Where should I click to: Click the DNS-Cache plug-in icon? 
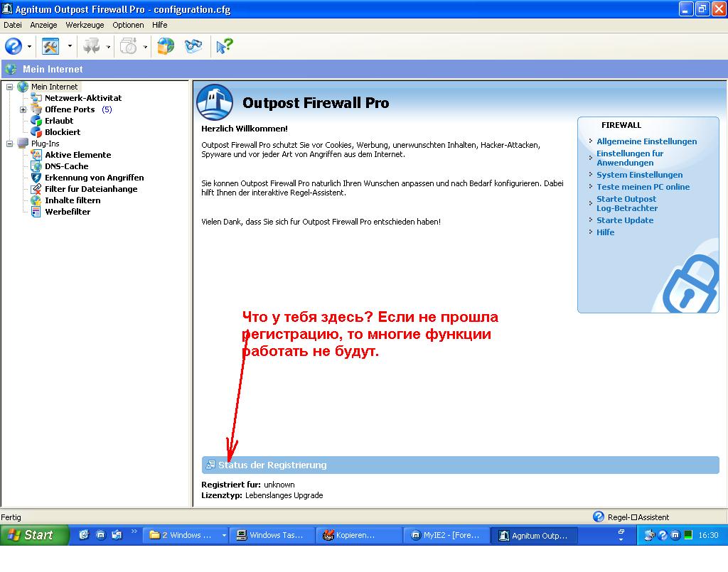(x=36, y=166)
